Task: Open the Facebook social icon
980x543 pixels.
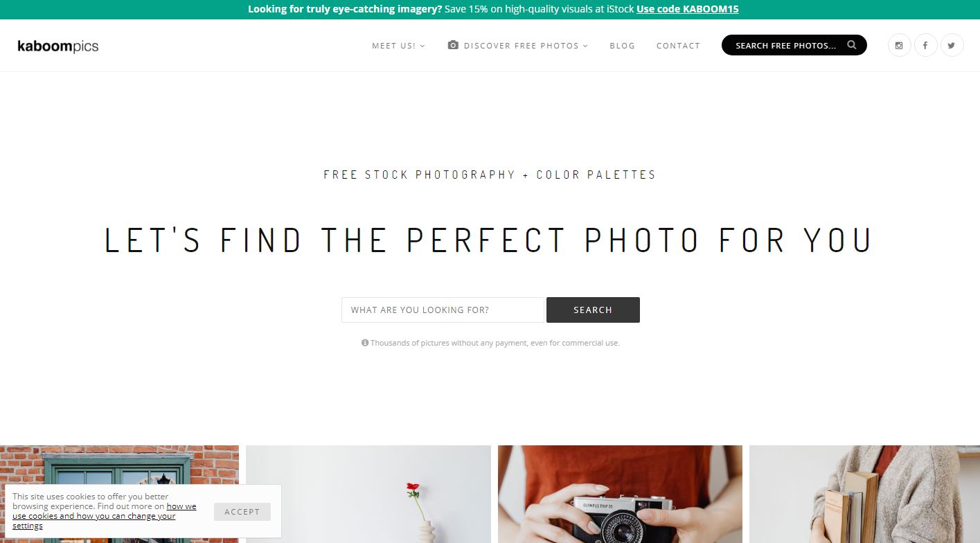Action: coord(925,46)
